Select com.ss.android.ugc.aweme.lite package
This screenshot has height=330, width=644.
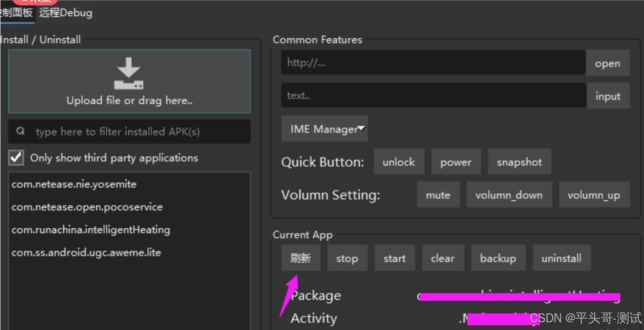coord(129,252)
